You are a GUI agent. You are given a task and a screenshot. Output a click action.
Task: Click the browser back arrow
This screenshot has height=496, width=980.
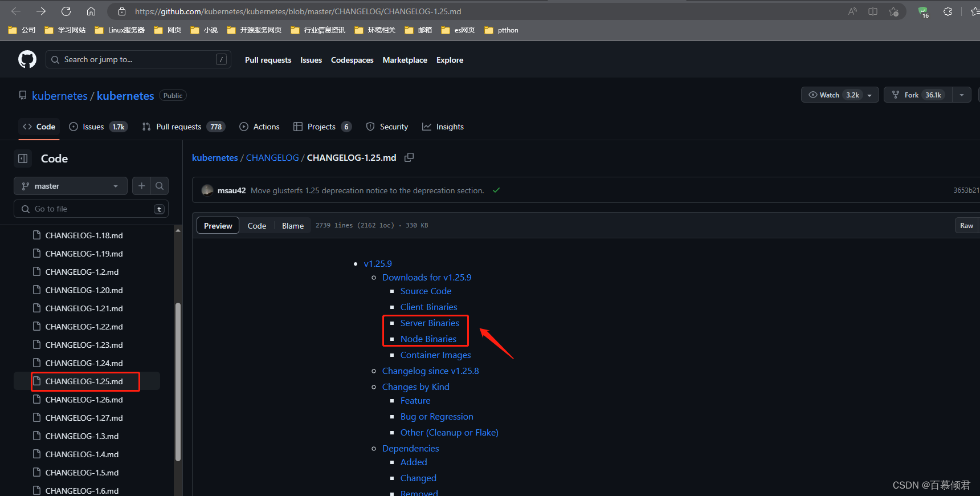pos(16,11)
